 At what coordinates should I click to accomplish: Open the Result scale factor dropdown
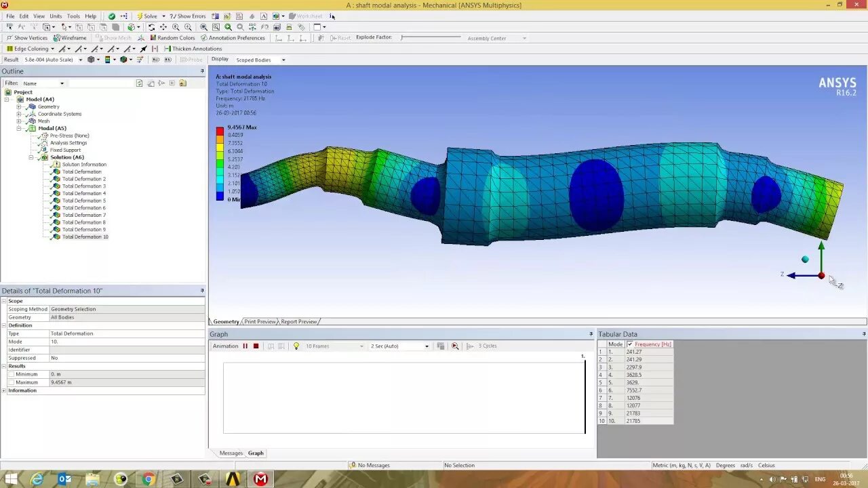point(81,60)
